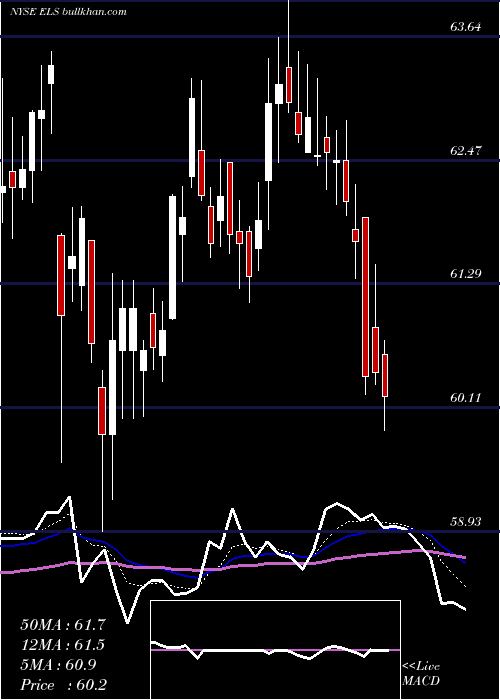Click the 58.93 price level label
This screenshot has width=500, height=700.
pyautogui.click(x=466, y=521)
